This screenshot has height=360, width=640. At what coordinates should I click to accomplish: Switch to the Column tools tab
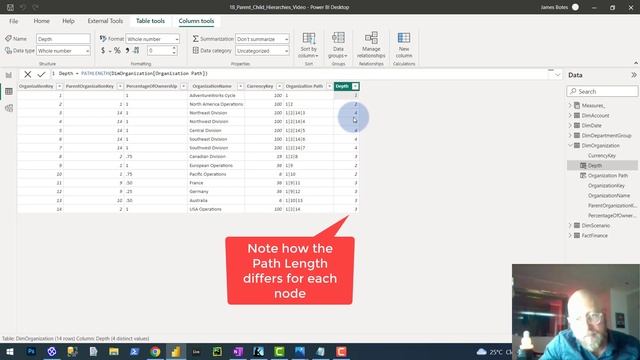196,21
